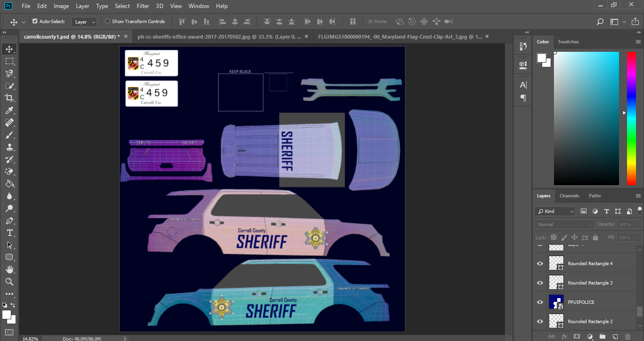644x341 pixels.
Task: Select the Zoom tool
Action: point(9,282)
